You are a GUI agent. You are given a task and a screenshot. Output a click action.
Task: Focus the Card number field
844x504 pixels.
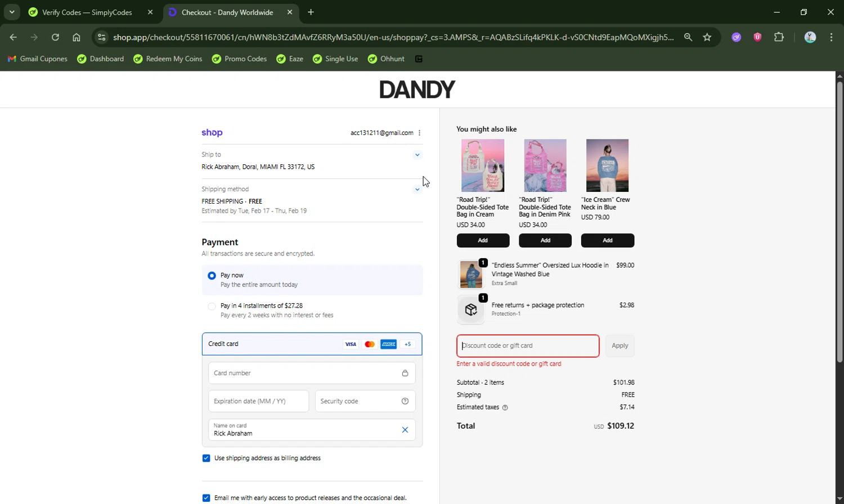click(312, 373)
